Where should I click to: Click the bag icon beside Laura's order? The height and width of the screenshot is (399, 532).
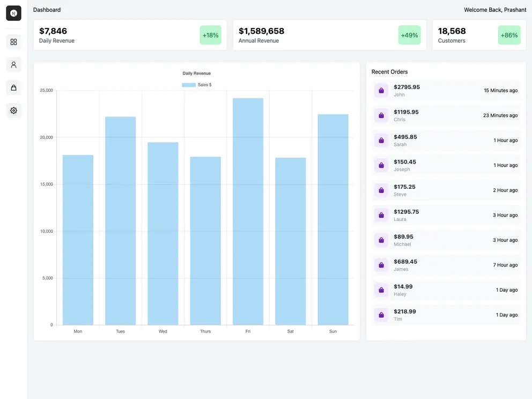(x=381, y=215)
